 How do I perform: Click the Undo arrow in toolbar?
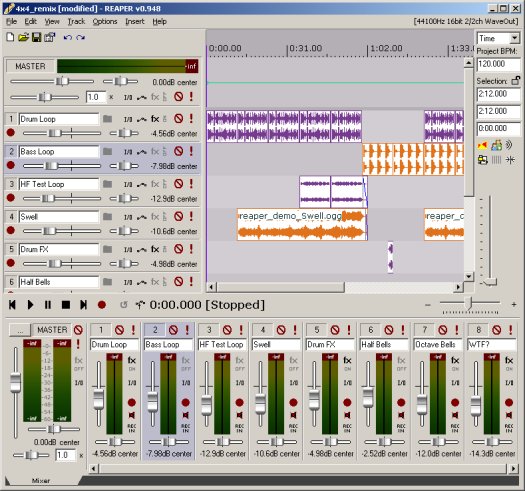point(68,38)
